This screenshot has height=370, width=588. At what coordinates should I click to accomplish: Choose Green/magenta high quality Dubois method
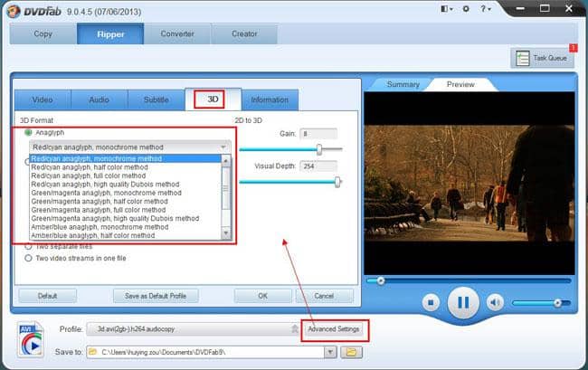tap(126, 219)
